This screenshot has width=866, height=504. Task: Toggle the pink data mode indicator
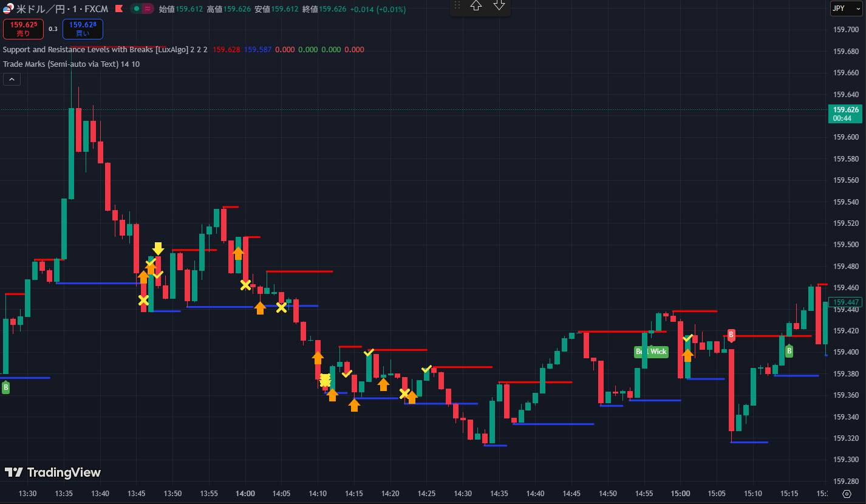147,9
